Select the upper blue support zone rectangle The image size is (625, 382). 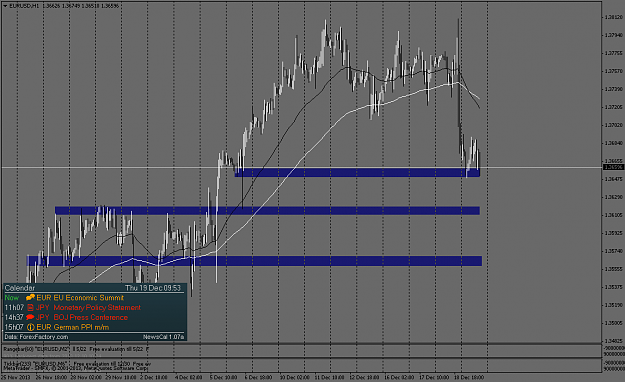click(357, 172)
